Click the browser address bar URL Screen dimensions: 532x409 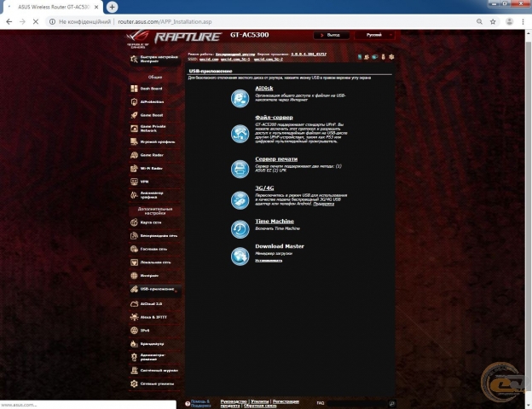pos(165,21)
